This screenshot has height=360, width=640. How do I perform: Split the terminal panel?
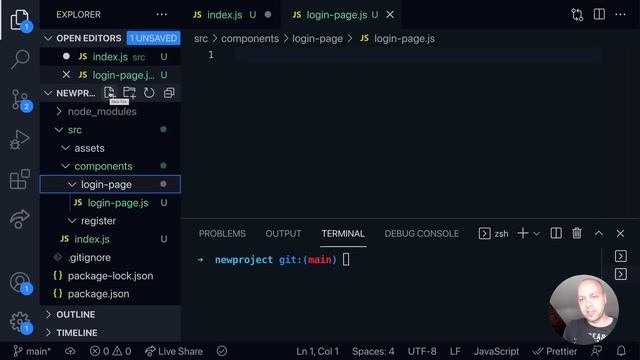(556, 233)
